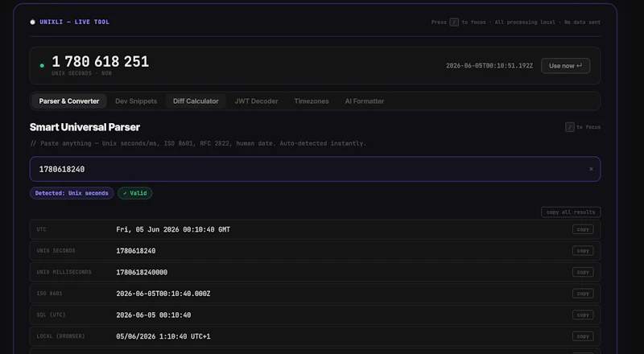Click the slash key hint in header
The image size is (644, 354).
[x=454, y=23]
